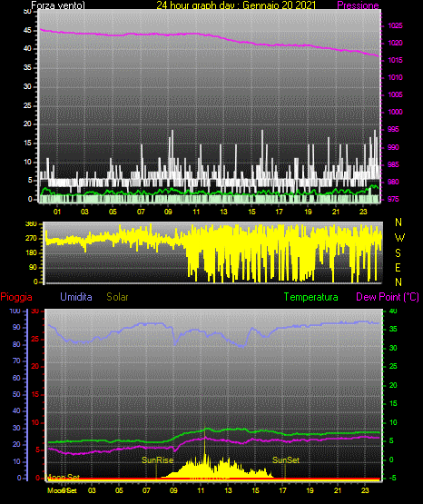This screenshot has width=423, height=504.
Task: Click the magenta 'Pressione' label
Action: (x=358, y=5)
